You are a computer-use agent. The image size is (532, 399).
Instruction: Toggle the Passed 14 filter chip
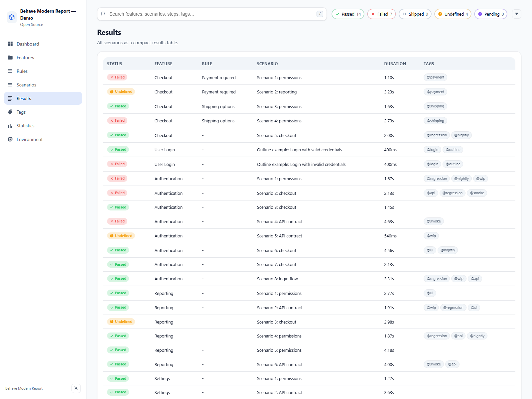[x=348, y=14]
